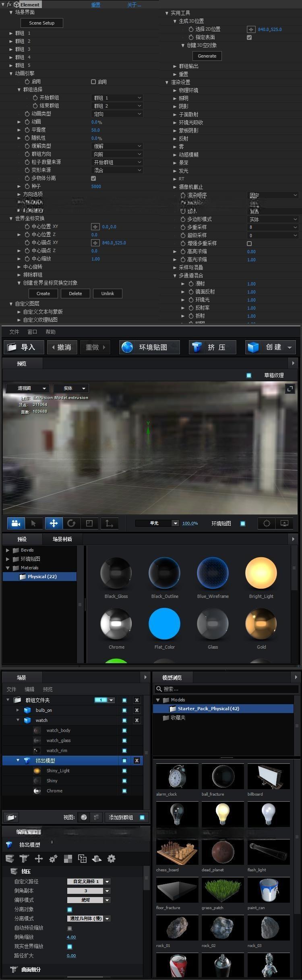Select the arrow pointer tool below viewport
The width and height of the screenshot is (302, 980).
click(34, 523)
